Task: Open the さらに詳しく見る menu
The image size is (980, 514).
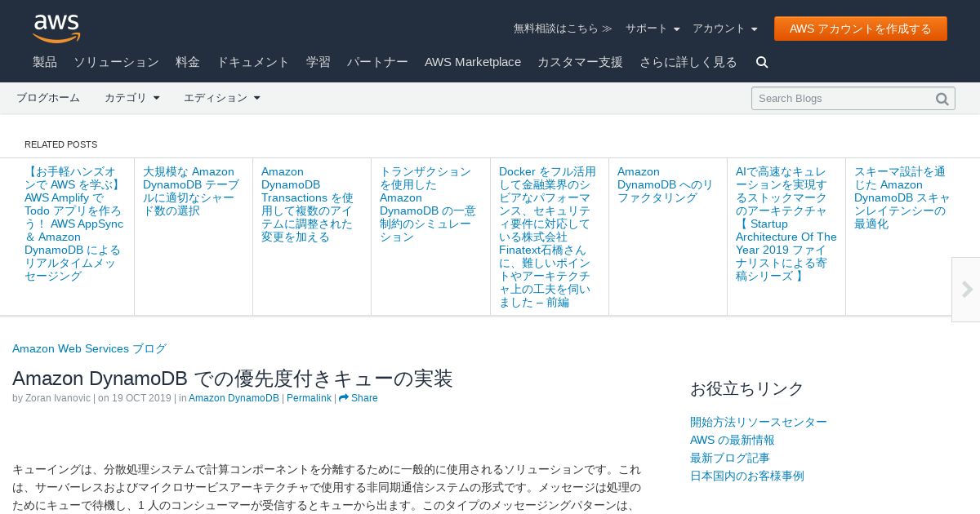Action: point(688,62)
